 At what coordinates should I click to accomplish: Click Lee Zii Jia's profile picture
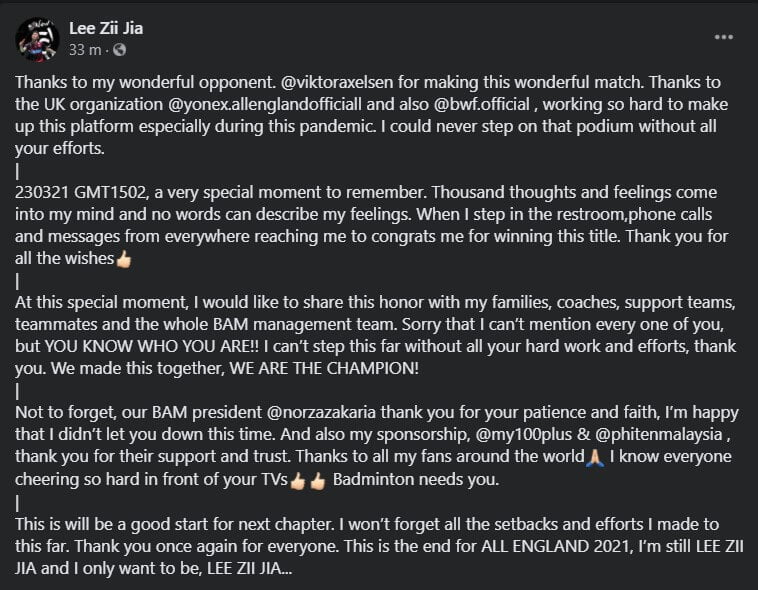pyautogui.click(x=37, y=40)
